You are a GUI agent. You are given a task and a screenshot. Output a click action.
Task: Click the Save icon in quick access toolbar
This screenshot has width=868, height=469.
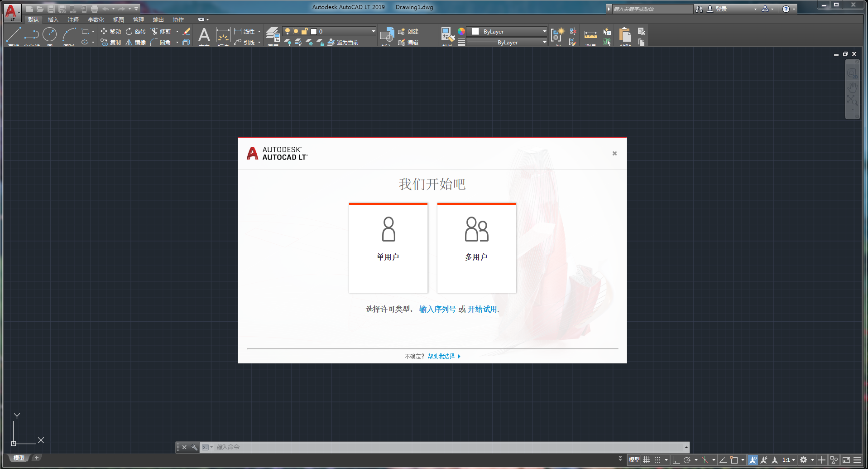(51, 9)
